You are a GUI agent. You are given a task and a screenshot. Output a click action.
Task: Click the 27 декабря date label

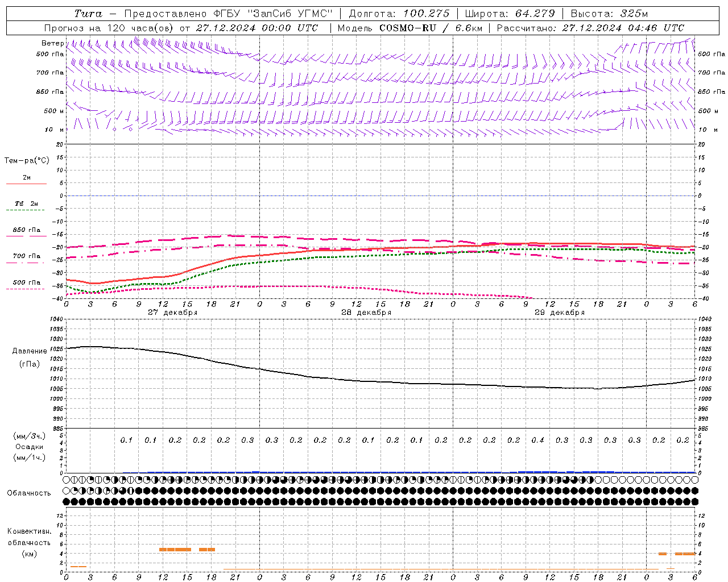click(x=173, y=313)
